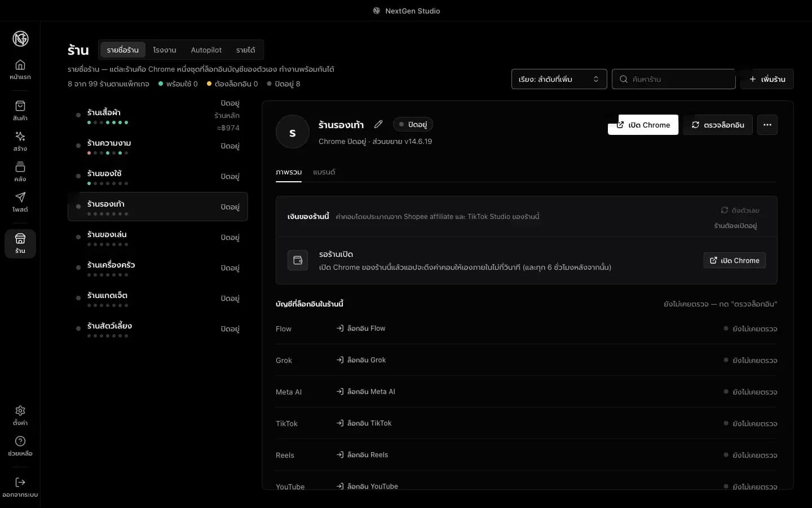Screen dimensions: 812x508
Task: Select ร้านสัตว์เลี้ยง in the shop list
Action: coord(158,329)
